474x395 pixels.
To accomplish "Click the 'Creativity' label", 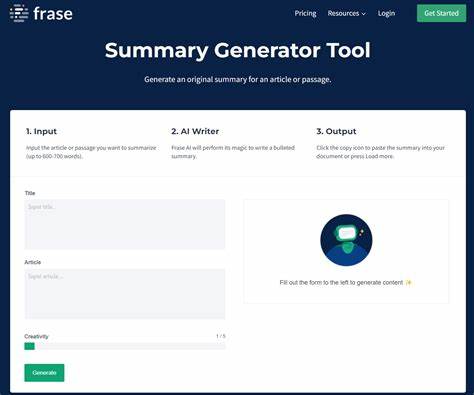I will pos(36,336).
